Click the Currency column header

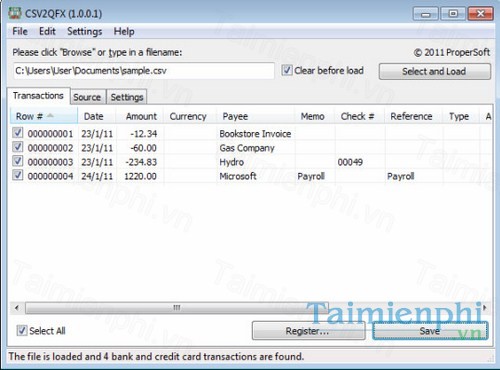pyautogui.click(x=190, y=116)
